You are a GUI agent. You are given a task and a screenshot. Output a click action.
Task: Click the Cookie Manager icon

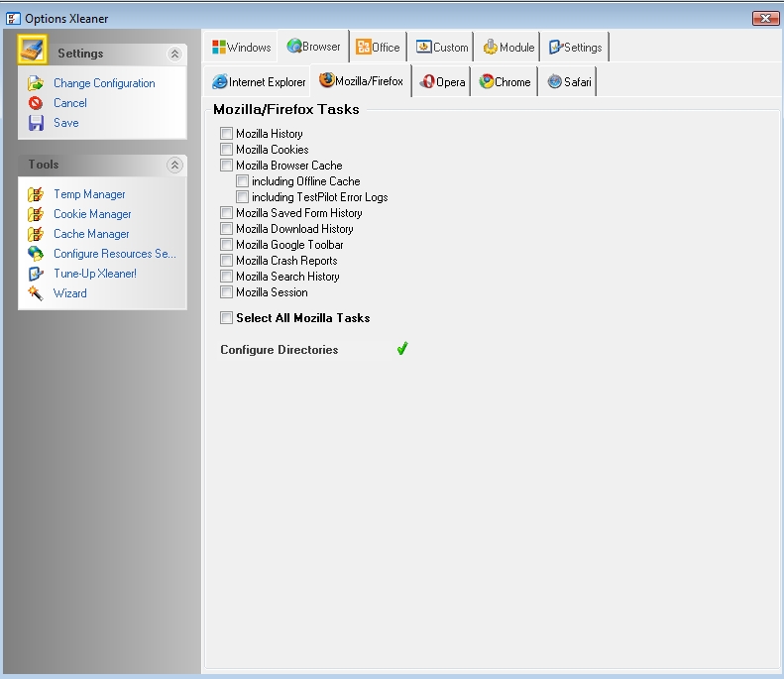click(x=36, y=214)
